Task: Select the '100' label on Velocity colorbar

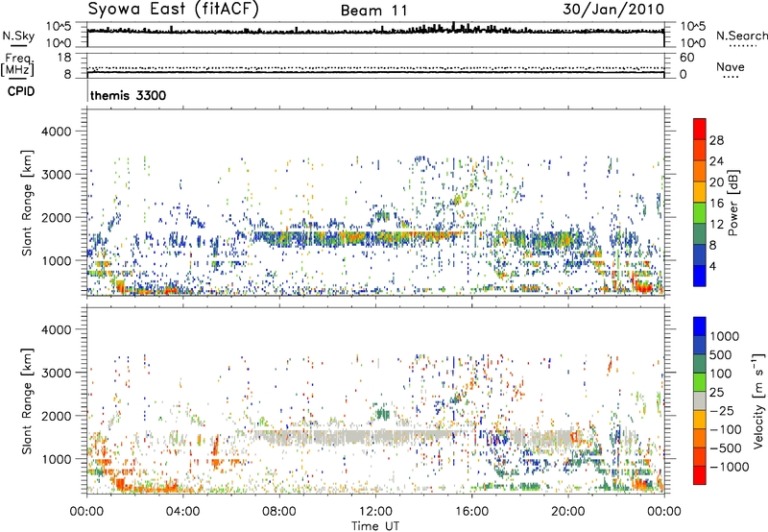Action: (x=721, y=374)
